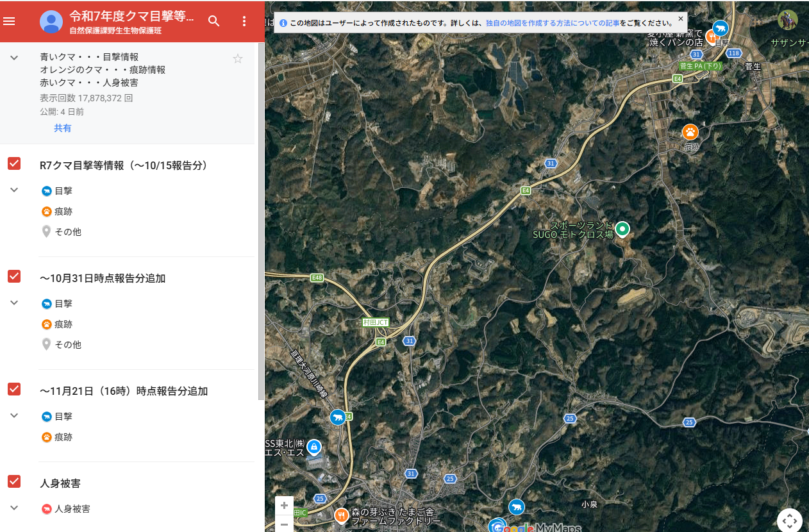The image size is (809, 532).
Task: Collapse the map description chevron
Action: (13, 58)
